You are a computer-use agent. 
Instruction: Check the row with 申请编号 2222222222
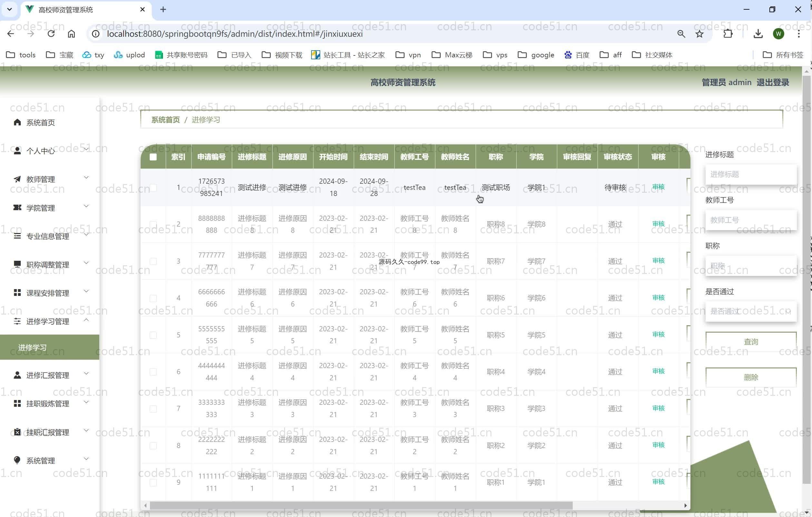[x=153, y=445]
